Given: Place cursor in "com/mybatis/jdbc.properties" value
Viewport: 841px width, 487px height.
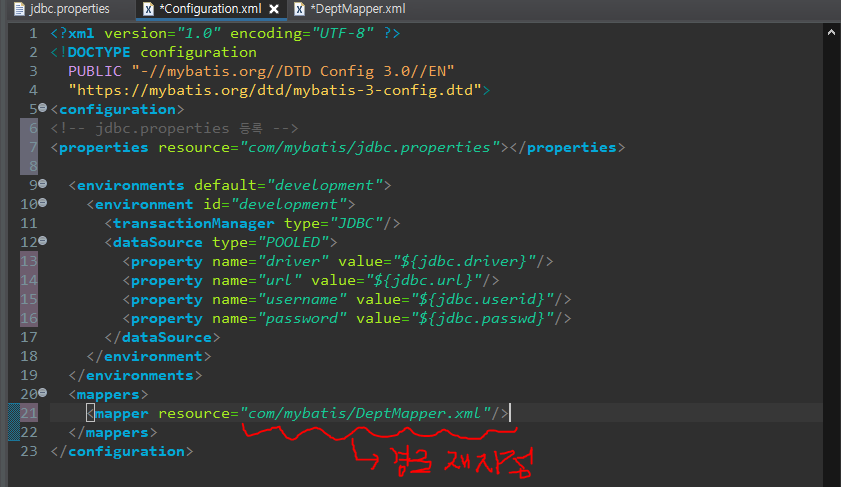Looking at the screenshot, I should pos(370,147).
